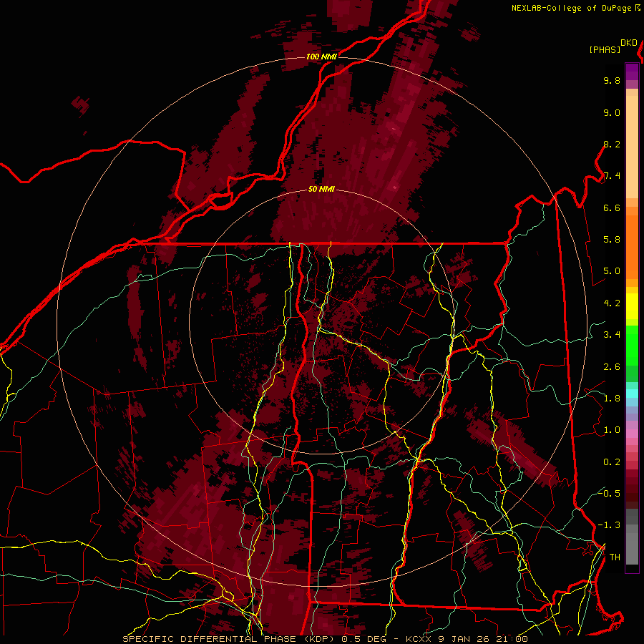Click the -1.3 legend value

coord(609,525)
